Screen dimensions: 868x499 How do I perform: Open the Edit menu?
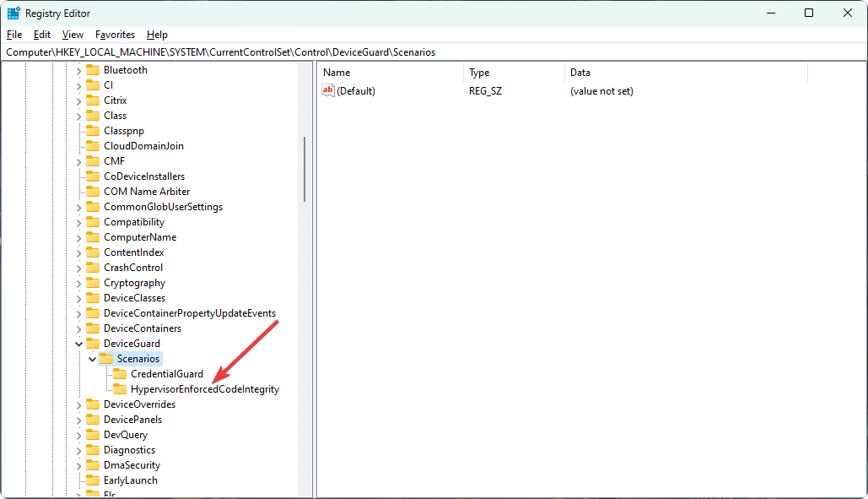click(42, 35)
